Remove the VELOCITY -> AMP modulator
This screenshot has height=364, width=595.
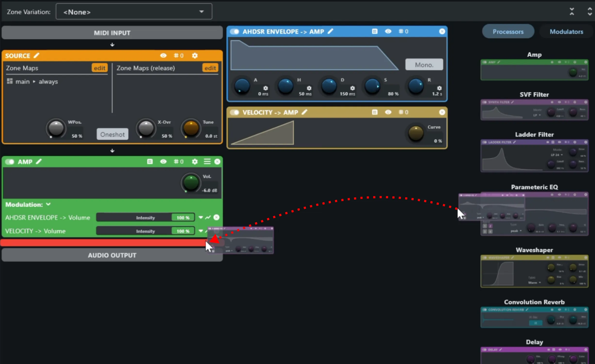[x=442, y=112]
